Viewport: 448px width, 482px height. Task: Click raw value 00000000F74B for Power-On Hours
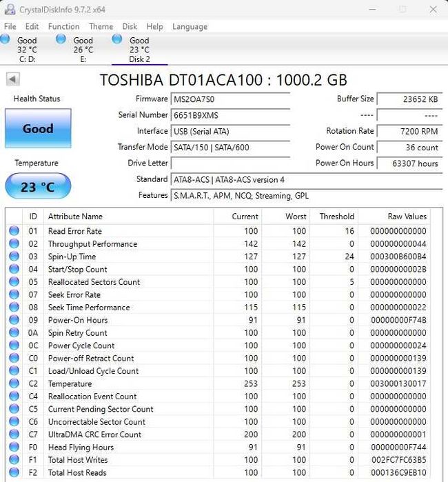coord(398,320)
